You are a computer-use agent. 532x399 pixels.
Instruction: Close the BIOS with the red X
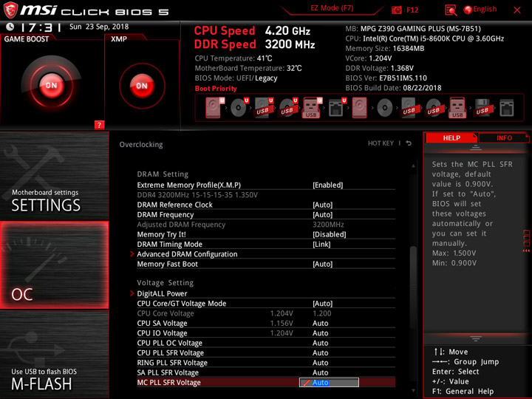pyautogui.click(x=517, y=10)
